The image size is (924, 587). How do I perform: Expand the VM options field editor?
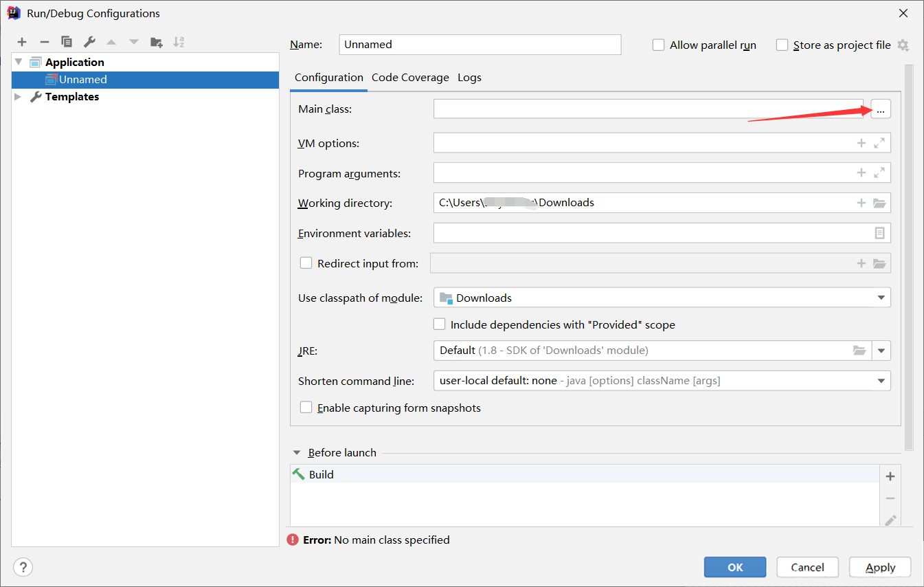pos(879,144)
